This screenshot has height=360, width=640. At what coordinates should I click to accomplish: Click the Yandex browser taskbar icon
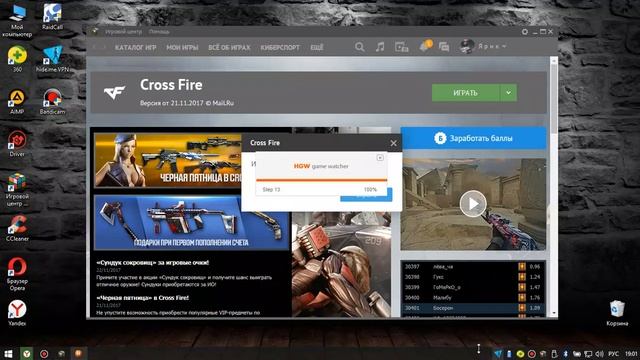[27, 353]
